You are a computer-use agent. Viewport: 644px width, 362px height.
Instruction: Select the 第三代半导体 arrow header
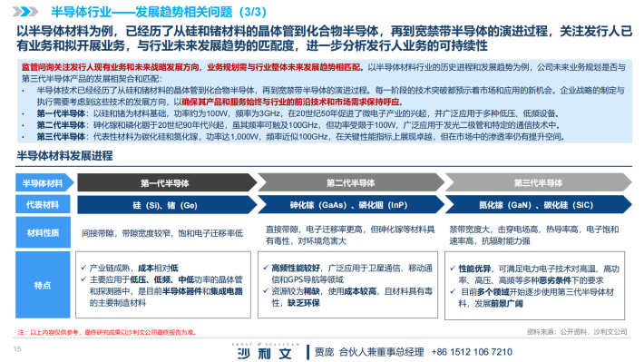(x=538, y=183)
